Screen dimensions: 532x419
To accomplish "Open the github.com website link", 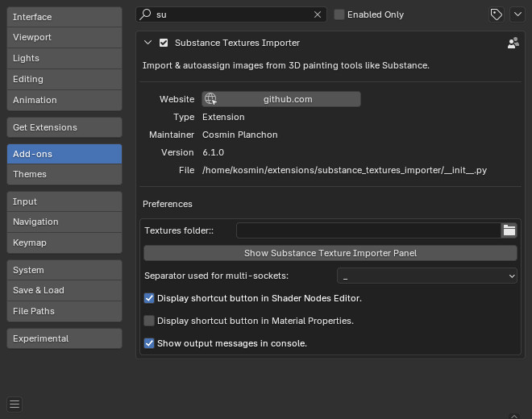I will coord(281,99).
